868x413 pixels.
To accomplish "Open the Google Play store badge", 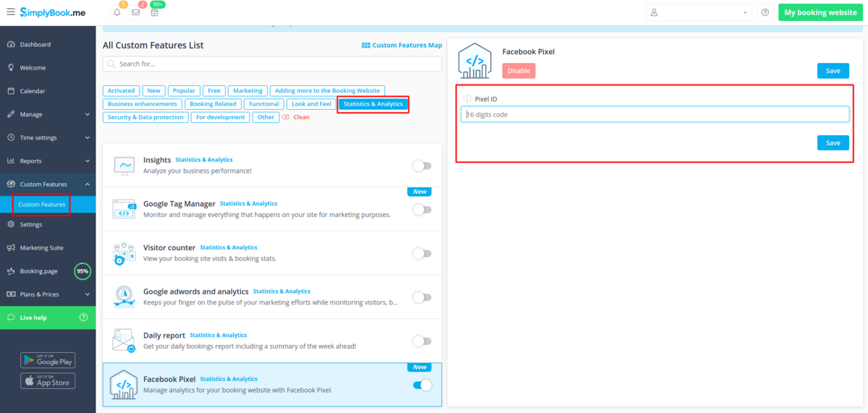I will point(48,360).
